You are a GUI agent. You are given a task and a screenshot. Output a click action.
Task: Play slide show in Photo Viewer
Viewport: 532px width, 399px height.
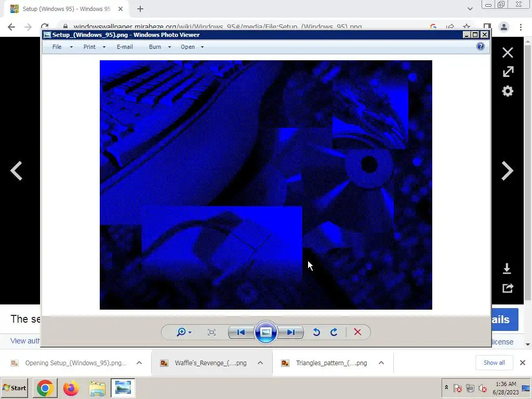pyautogui.click(x=265, y=332)
